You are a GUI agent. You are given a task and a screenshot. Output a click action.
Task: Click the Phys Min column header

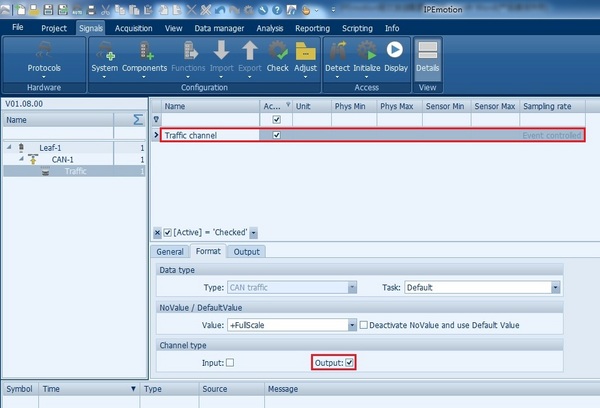point(354,106)
